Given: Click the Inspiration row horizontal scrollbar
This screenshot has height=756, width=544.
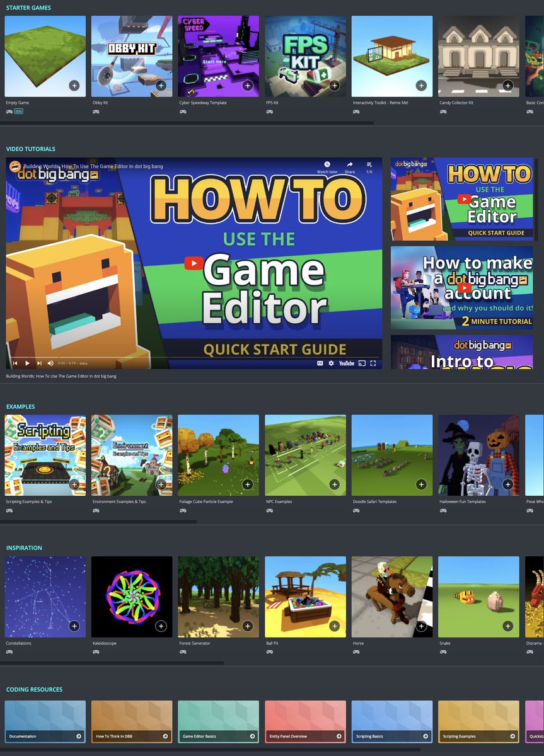Looking at the screenshot, I should tap(112, 663).
